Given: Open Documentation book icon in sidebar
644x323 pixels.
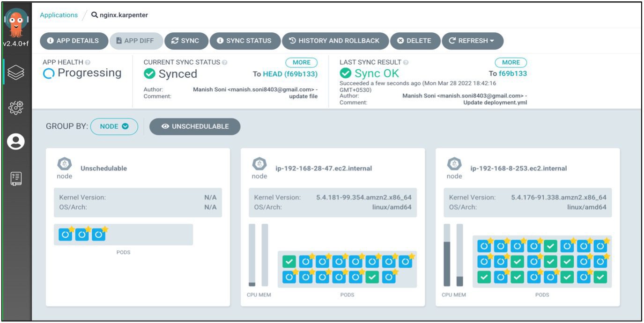Looking at the screenshot, I should coord(16,178).
